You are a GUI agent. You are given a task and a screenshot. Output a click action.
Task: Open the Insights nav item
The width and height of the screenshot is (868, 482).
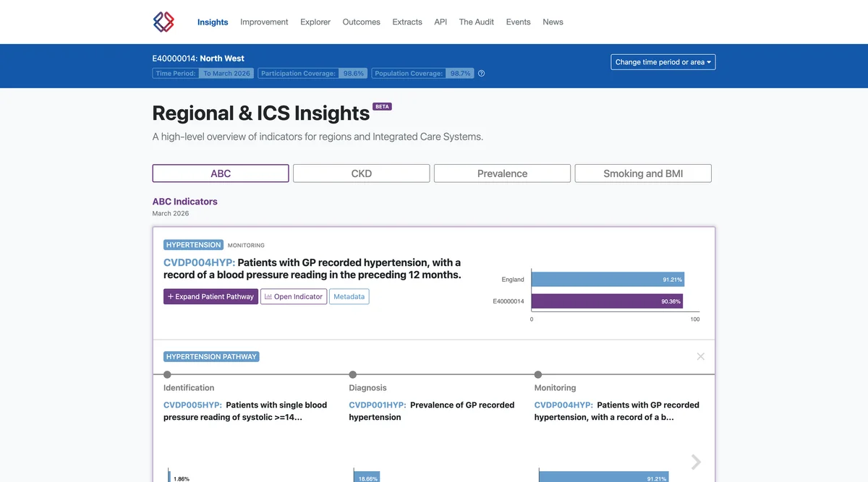tap(213, 22)
